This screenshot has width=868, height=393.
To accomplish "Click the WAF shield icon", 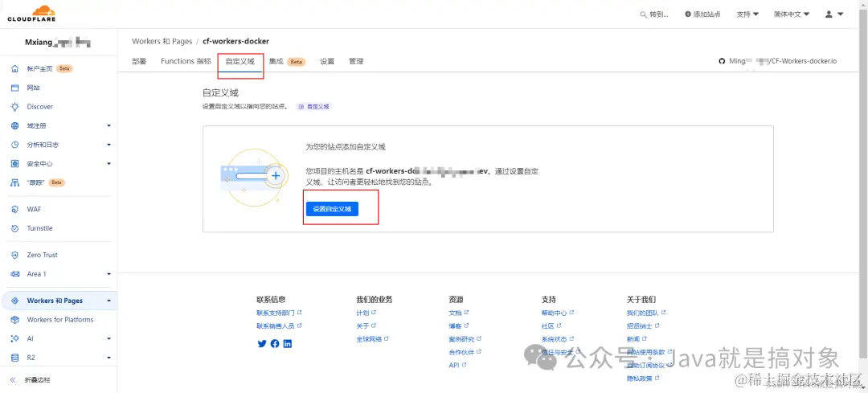I will tap(15, 209).
